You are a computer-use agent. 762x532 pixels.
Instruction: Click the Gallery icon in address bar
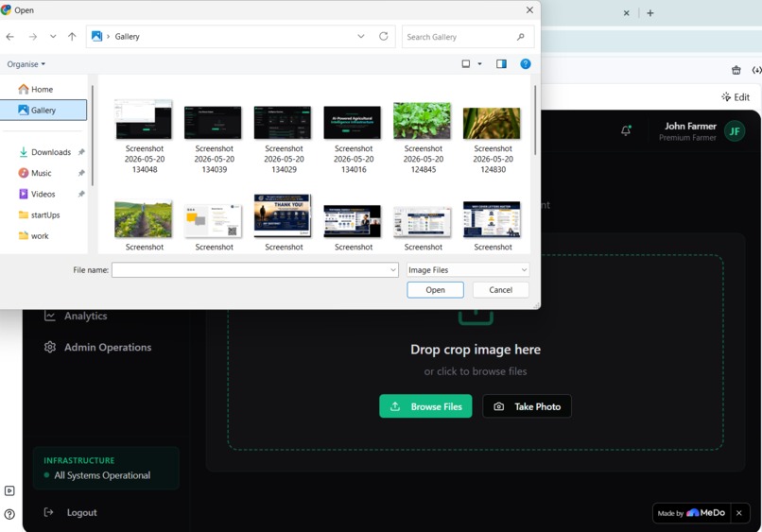(96, 37)
